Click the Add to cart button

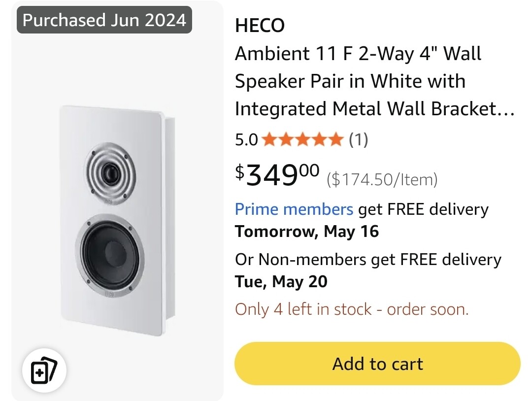[x=377, y=364]
